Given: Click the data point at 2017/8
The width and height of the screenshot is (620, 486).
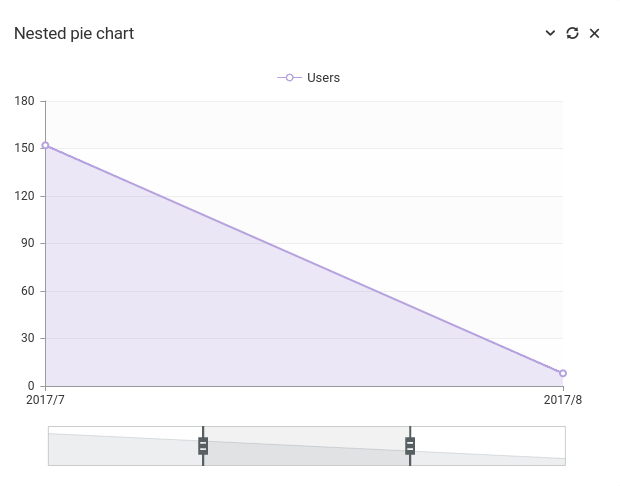Looking at the screenshot, I should (x=563, y=373).
